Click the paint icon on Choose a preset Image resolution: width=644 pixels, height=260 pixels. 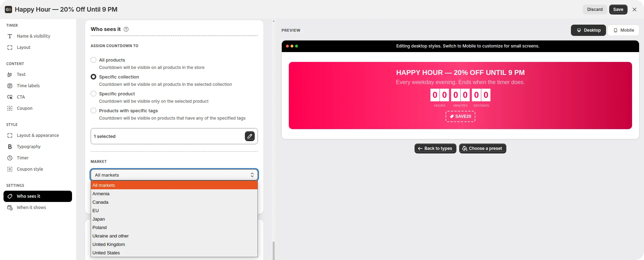[464, 148]
